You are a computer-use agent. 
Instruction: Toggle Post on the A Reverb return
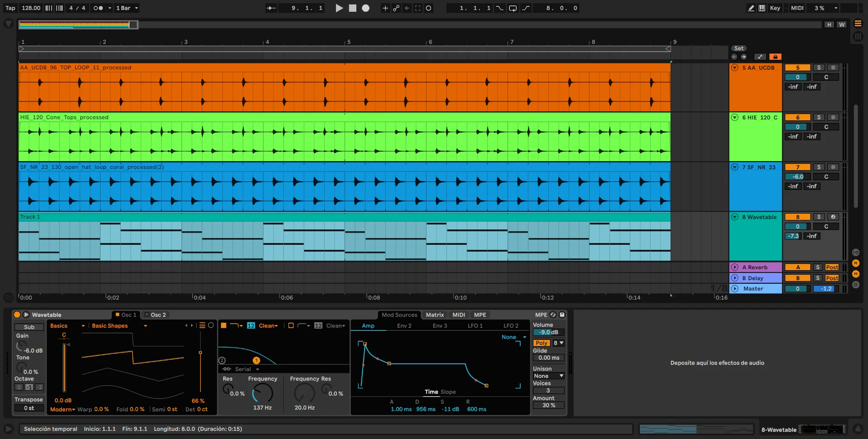pyautogui.click(x=832, y=267)
